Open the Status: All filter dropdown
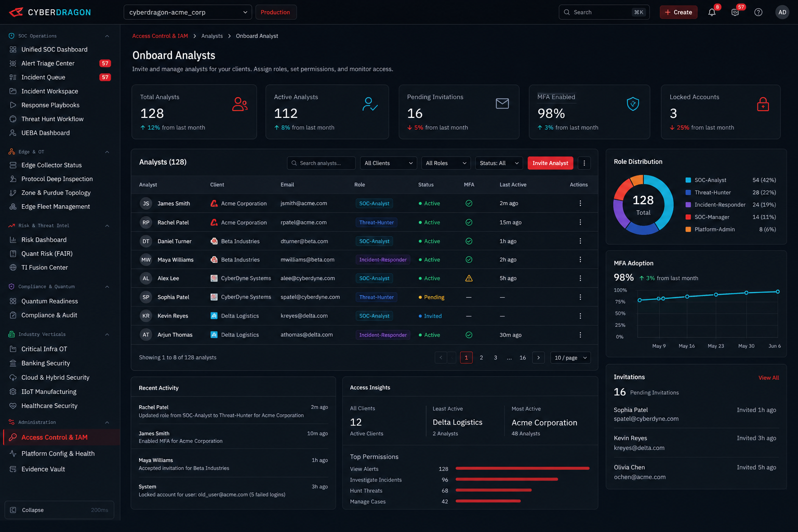Screen dimensions: 798x532 click(x=499, y=163)
